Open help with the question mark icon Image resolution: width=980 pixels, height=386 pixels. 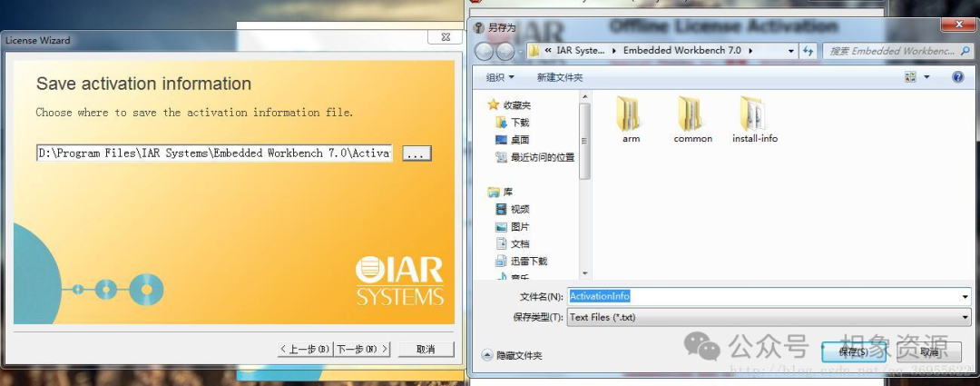[x=957, y=77]
